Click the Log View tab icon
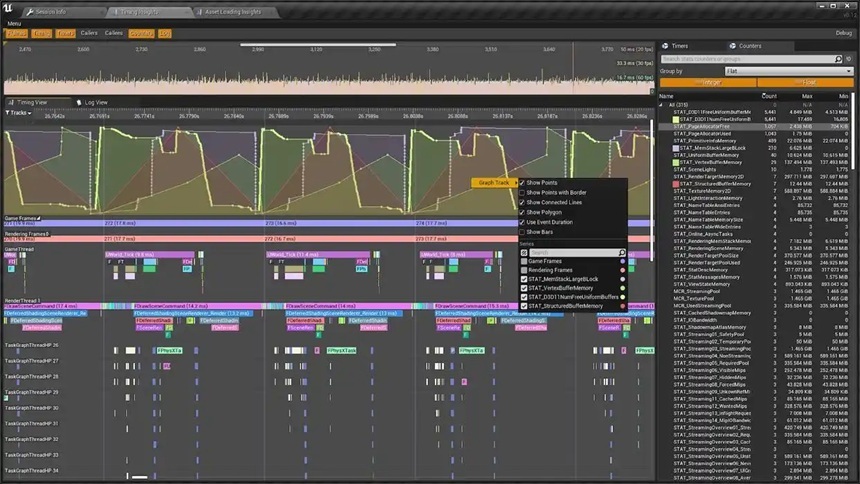The width and height of the screenshot is (860, 484). [79, 103]
